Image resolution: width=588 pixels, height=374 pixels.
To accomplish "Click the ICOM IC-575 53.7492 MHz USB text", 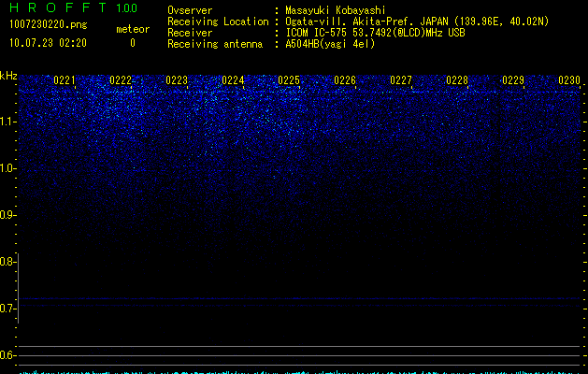I will tap(375, 33).
